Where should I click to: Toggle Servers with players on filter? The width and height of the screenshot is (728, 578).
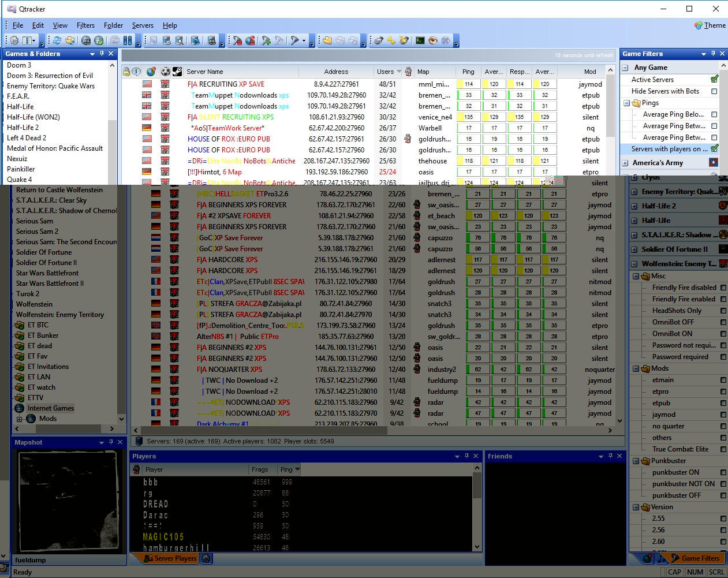pyautogui.click(x=714, y=149)
